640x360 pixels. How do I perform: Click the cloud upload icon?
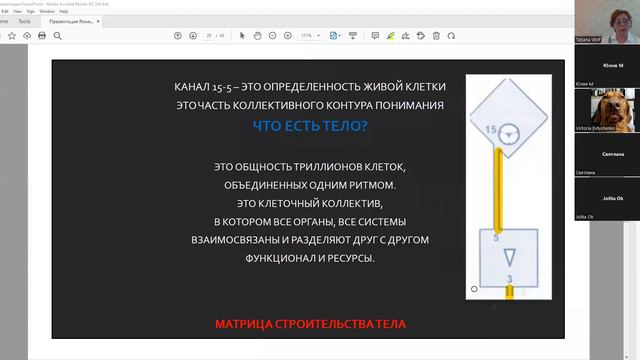[x=27, y=36]
